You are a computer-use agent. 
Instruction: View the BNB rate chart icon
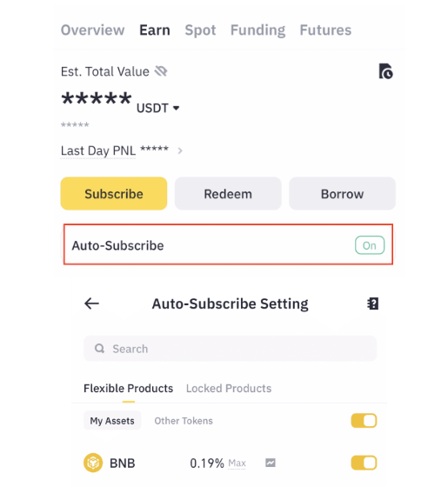[271, 463]
